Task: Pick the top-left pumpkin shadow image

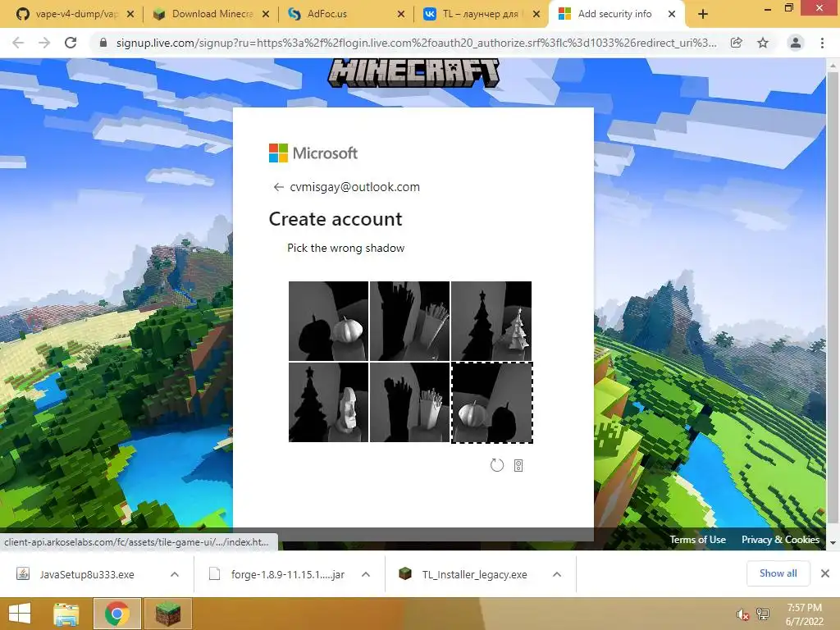Action: (x=328, y=321)
